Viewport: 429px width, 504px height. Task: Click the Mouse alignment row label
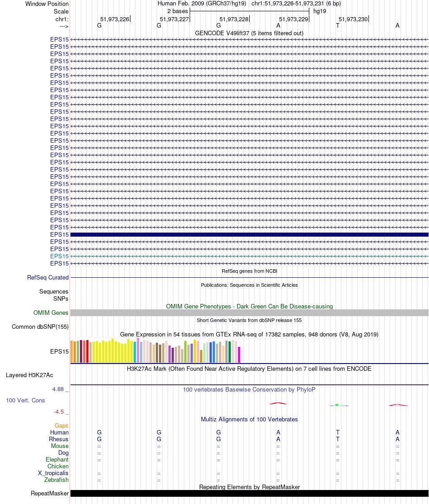coord(60,446)
